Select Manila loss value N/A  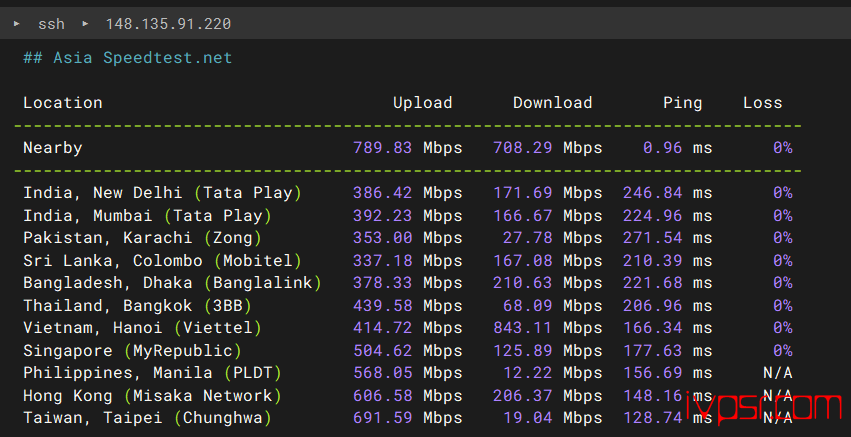[777, 373]
